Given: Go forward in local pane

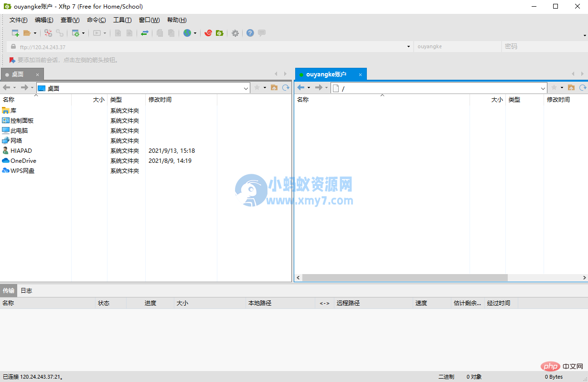Looking at the screenshot, I should click(x=24, y=88).
